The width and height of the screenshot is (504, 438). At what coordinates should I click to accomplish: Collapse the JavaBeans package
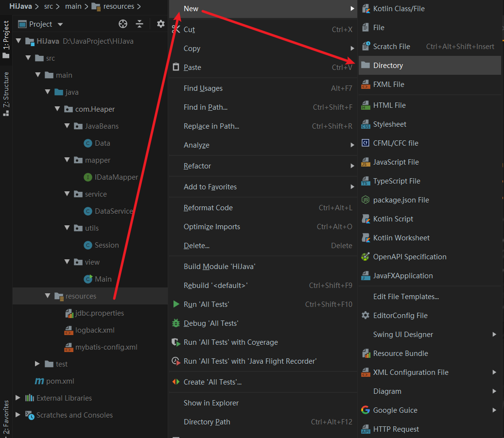tap(67, 126)
